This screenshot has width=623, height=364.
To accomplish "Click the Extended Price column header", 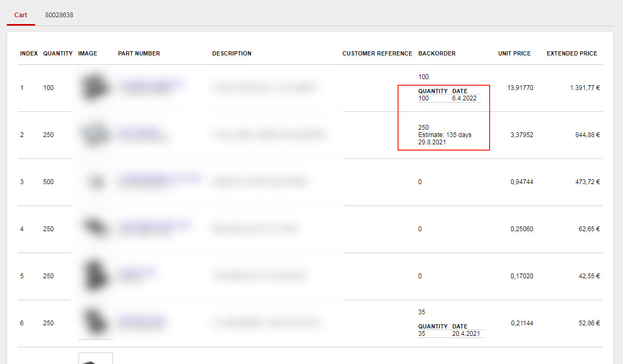I will [572, 53].
